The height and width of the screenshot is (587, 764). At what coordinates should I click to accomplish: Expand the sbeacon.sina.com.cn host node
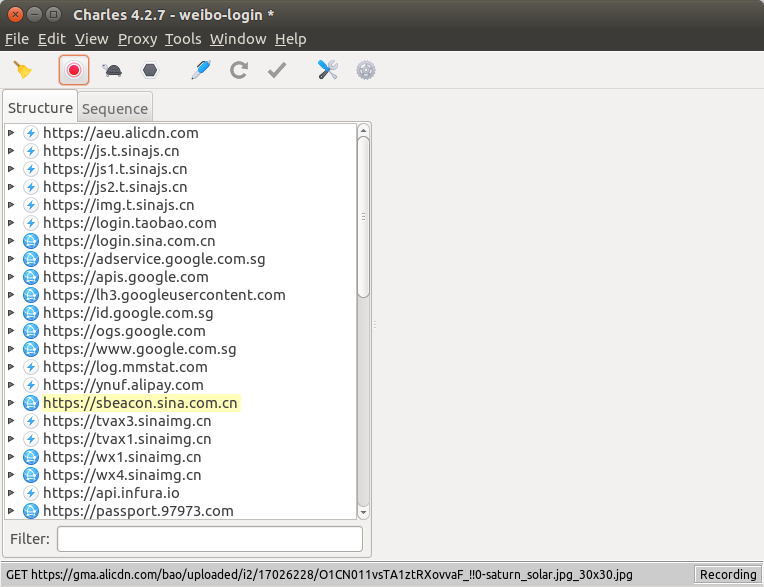click(11, 403)
